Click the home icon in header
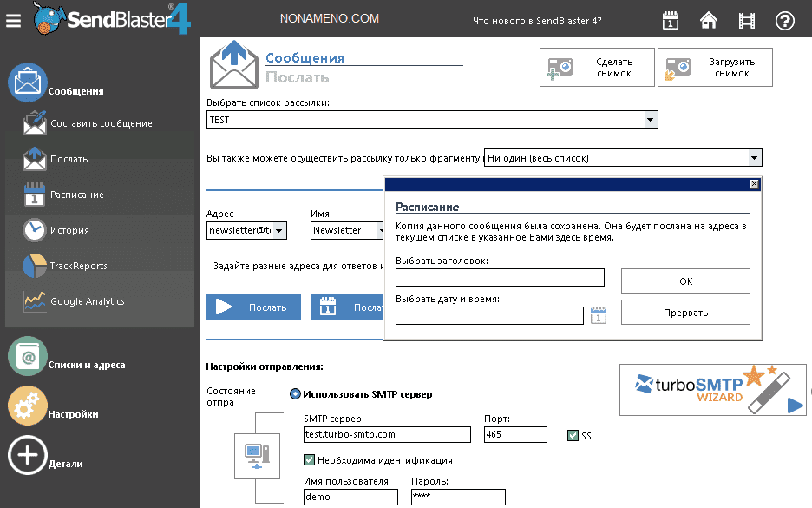 (709, 21)
